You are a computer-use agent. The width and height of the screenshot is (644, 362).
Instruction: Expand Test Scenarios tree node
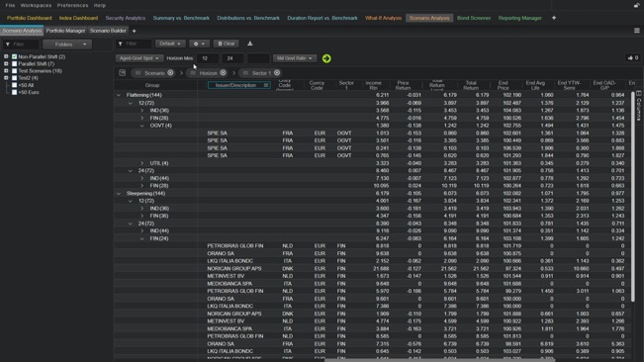point(6,71)
